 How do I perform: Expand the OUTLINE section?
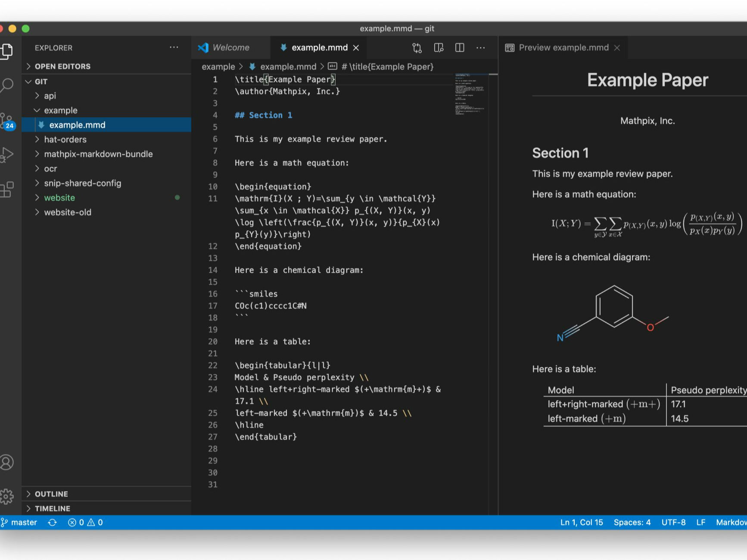(106, 494)
